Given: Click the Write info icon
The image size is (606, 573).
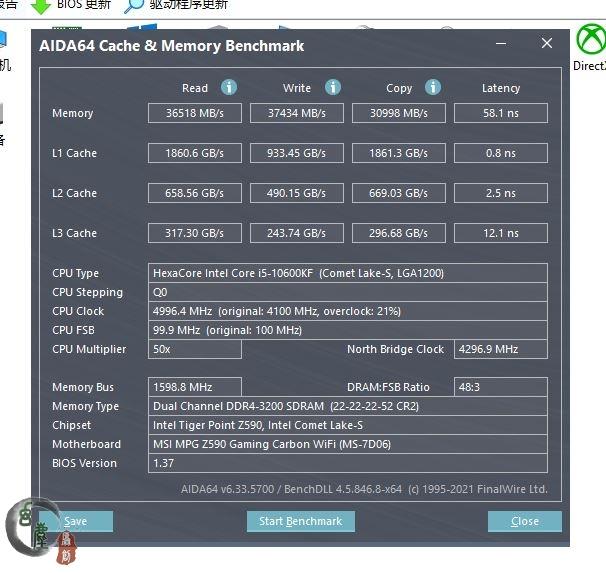Looking at the screenshot, I should pos(333,87).
